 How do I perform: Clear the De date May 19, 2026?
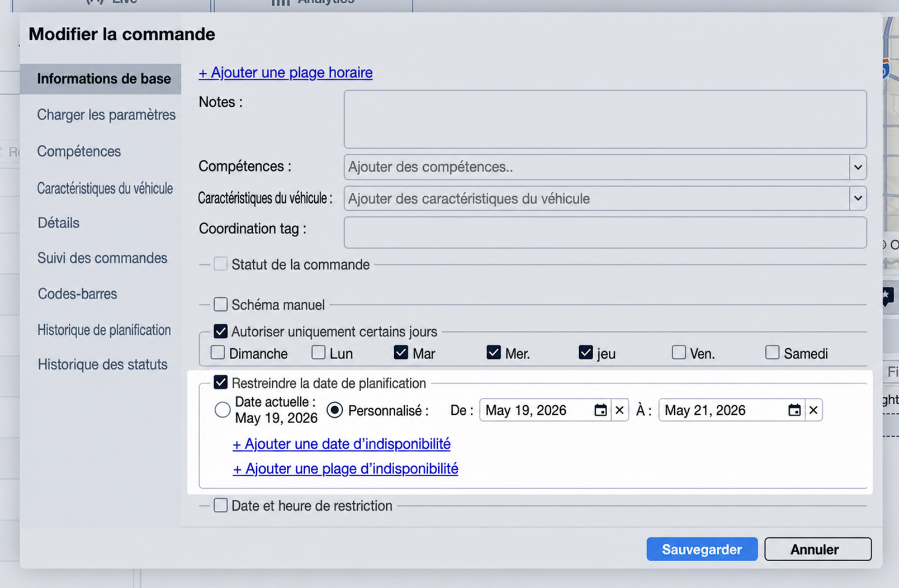(619, 410)
